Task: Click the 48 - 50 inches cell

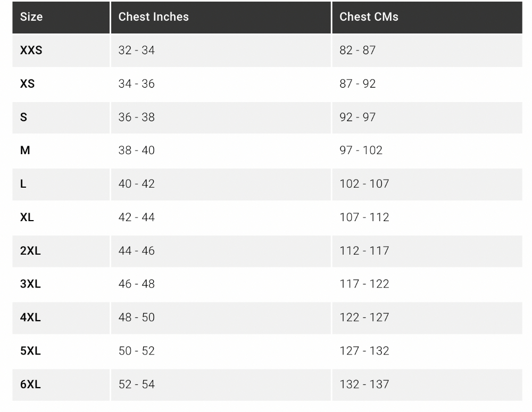Action: click(137, 317)
